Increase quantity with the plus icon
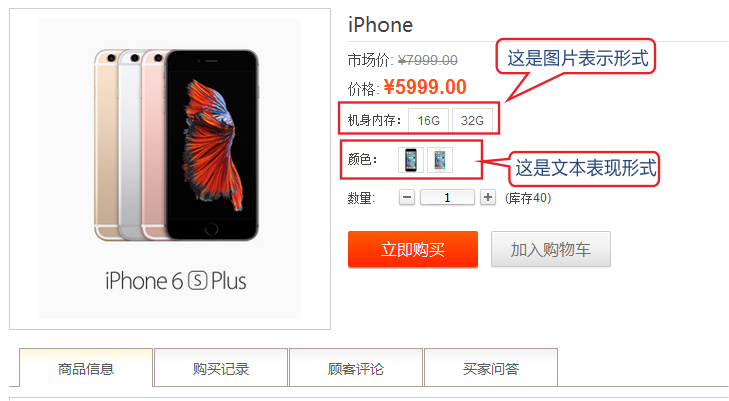The width and height of the screenshot is (729, 401). tap(488, 197)
